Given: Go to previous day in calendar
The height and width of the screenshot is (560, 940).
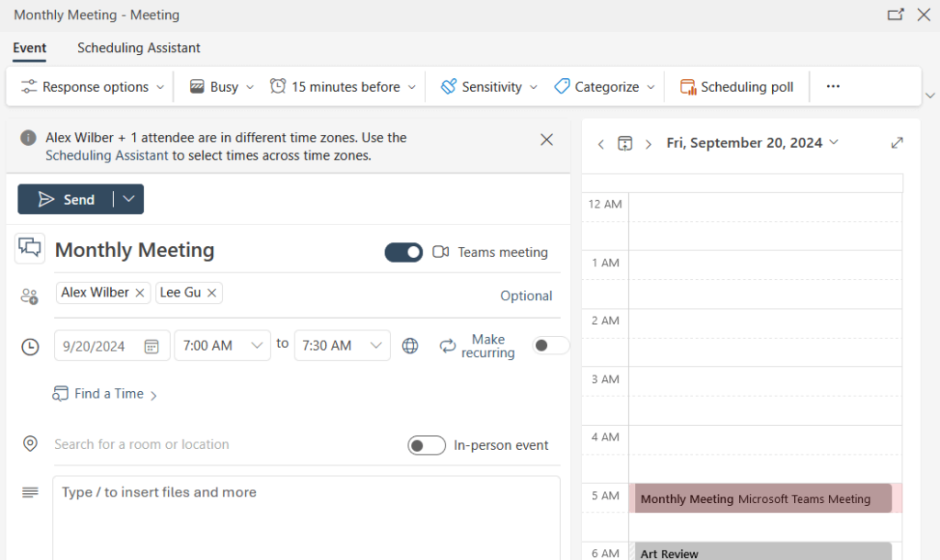Looking at the screenshot, I should click(x=600, y=144).
